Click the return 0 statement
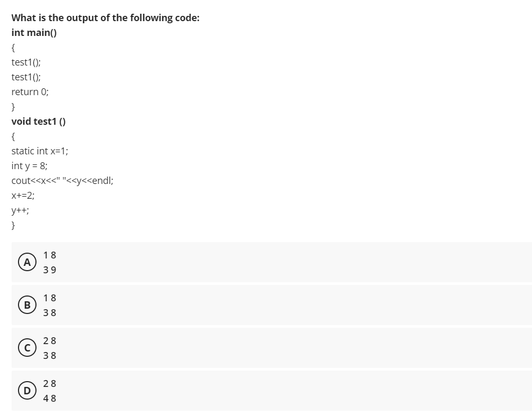The width and height of the screenshot is (532, 416). (30, 91)
